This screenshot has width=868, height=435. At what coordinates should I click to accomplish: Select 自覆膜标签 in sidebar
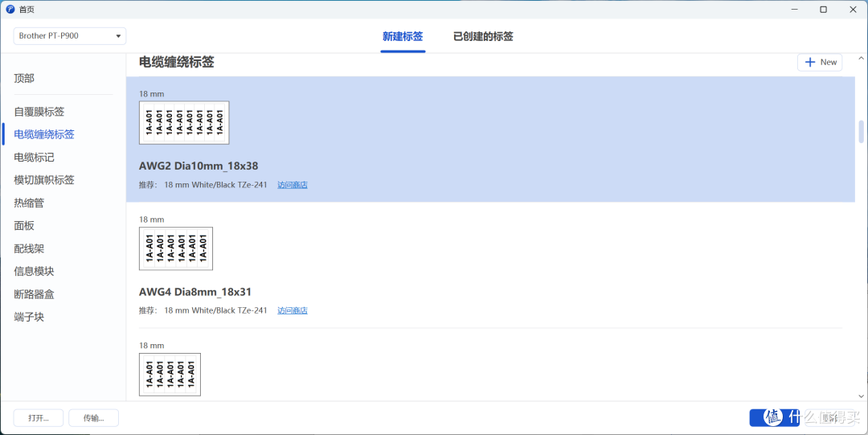point(39,112)
